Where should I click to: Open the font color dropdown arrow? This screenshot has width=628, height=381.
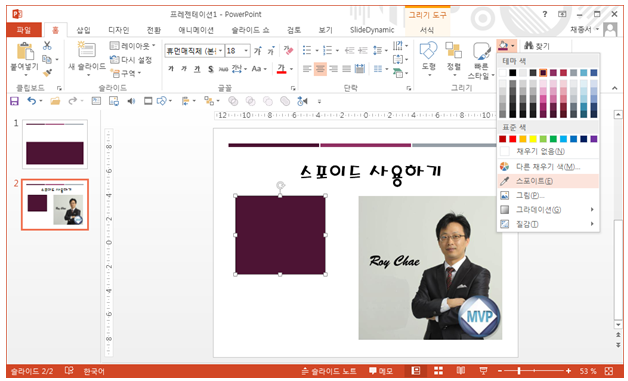[x=291, y=69]
